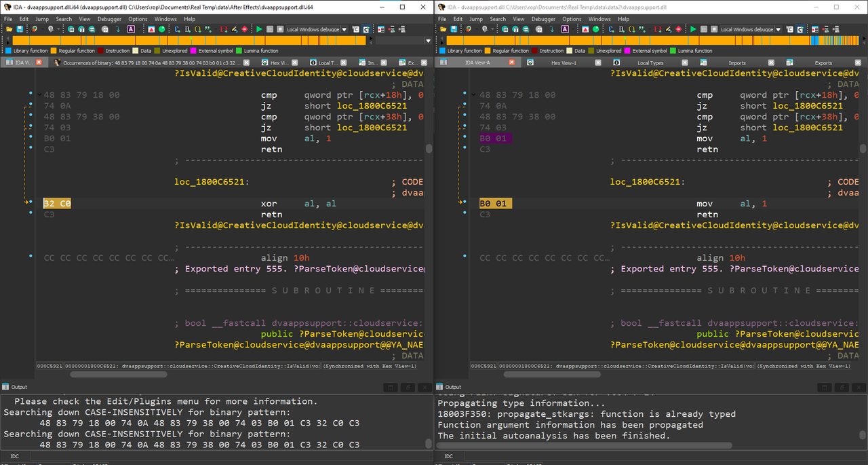Click vertical scrollbar thumb in right disassembly view
This screenshot has height=465, width=868.
(x=864, y=149)
